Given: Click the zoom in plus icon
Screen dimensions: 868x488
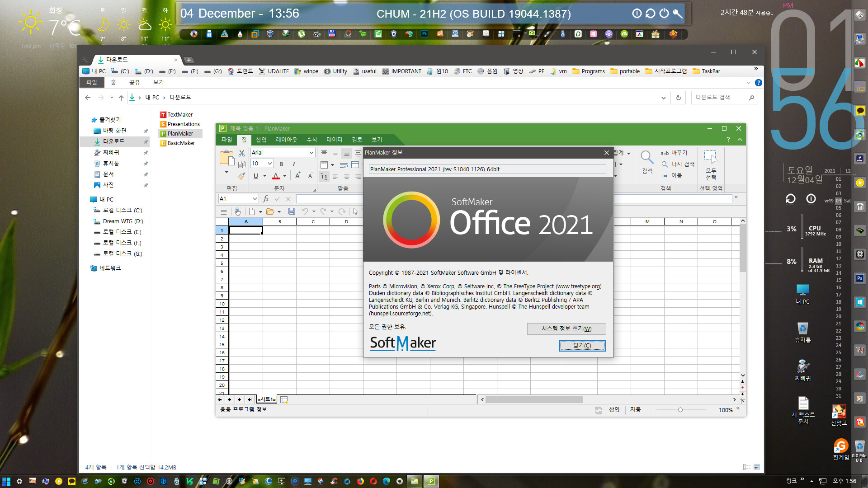Looking at the screenshot, I should 710,410.
